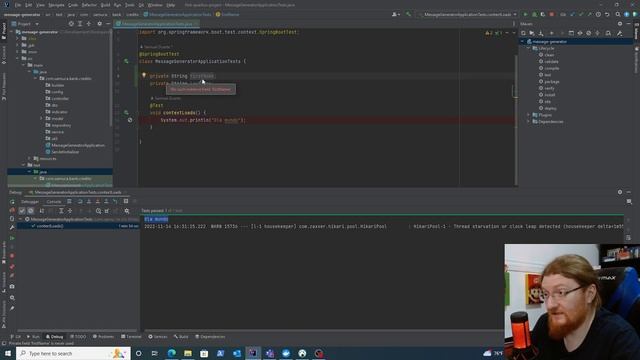Switch to the Debugger tab
640x360 pixels.
30,202
